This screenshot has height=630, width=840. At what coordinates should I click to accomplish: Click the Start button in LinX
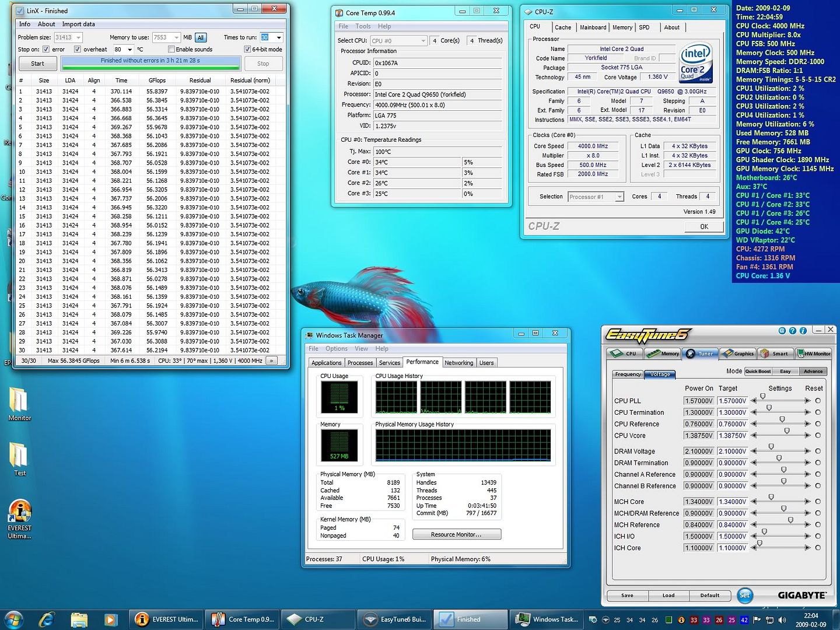tap(37, 64)
